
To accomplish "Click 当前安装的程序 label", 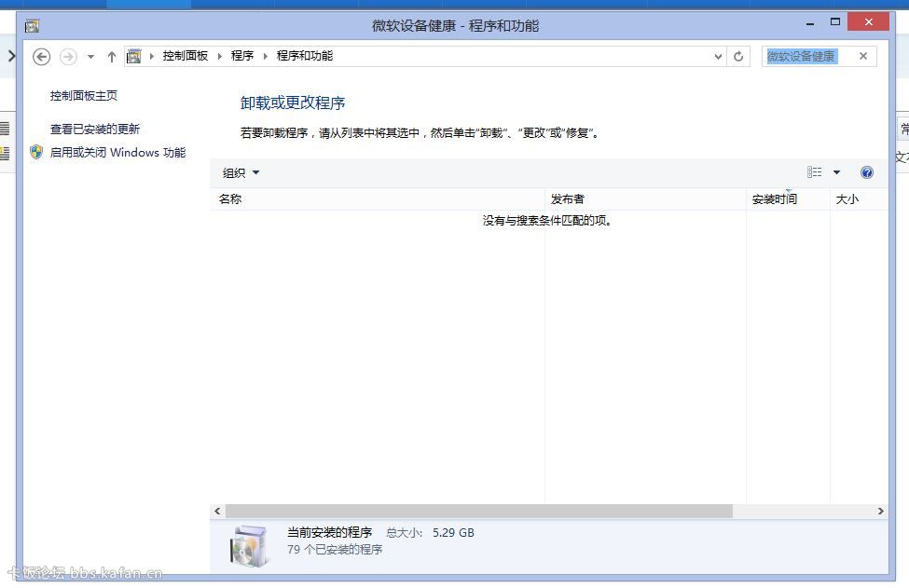I will tap(329, 532).
